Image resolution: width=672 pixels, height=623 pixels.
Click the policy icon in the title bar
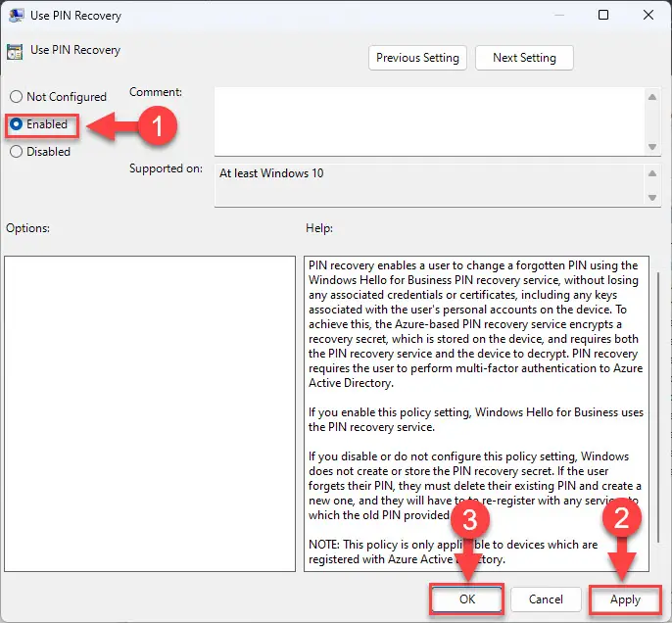17,16
